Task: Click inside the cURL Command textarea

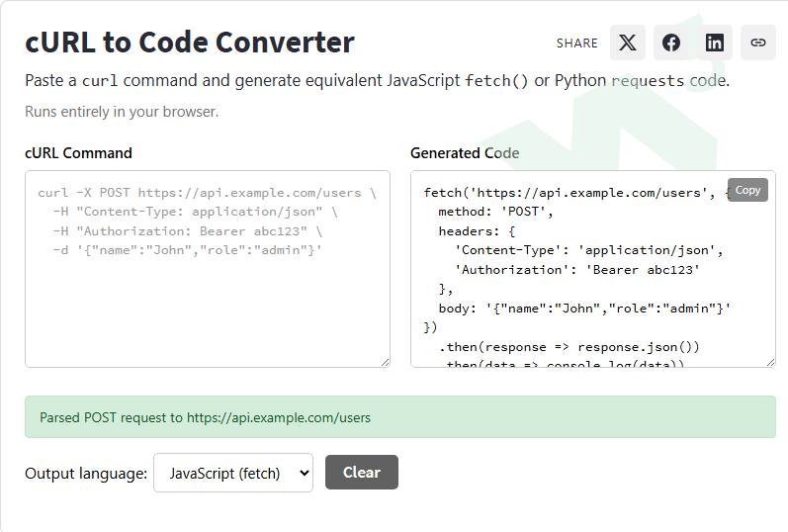Action: click(x=207, y=269)
